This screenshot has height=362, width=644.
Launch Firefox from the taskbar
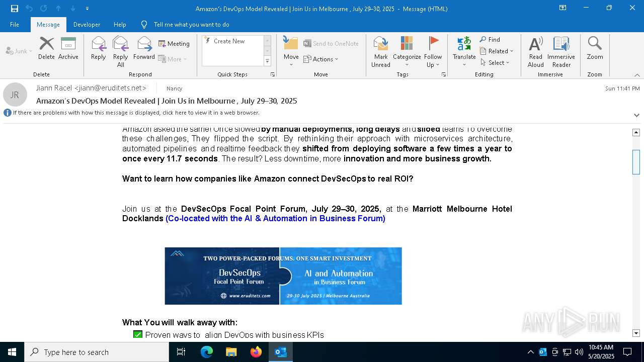point(256,352)
